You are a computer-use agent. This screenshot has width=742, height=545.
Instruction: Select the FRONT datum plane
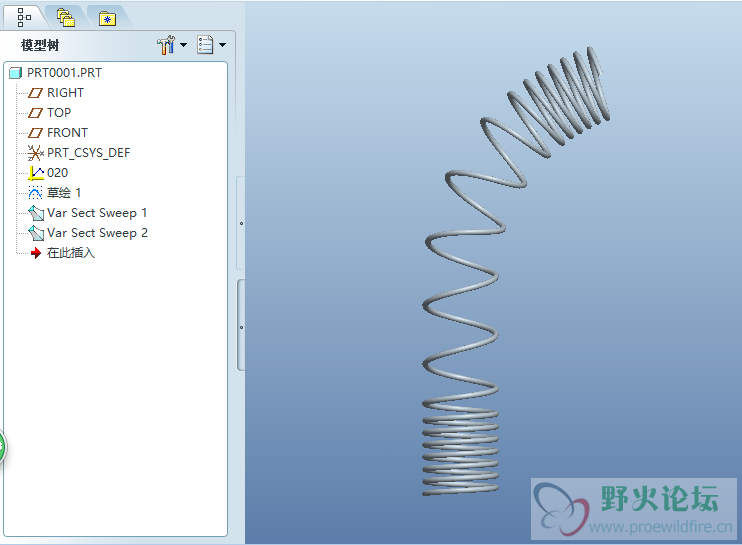pyautogui.click(x=67, y=132)
